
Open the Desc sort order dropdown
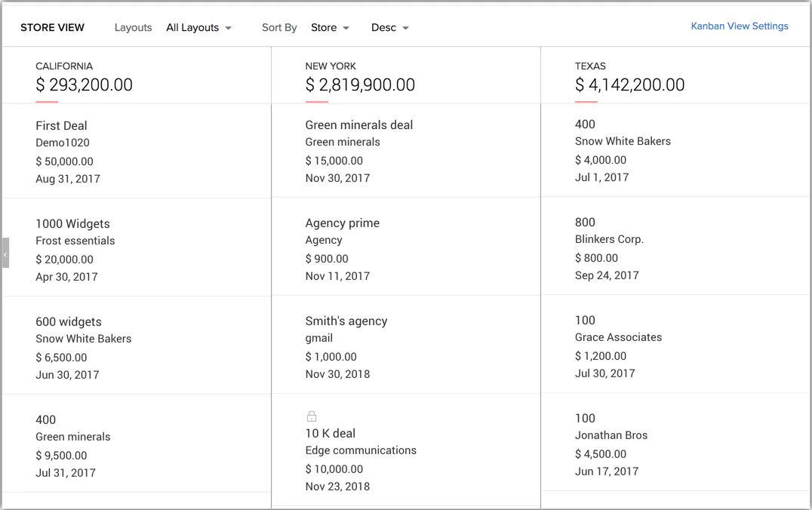click(390, 27)
